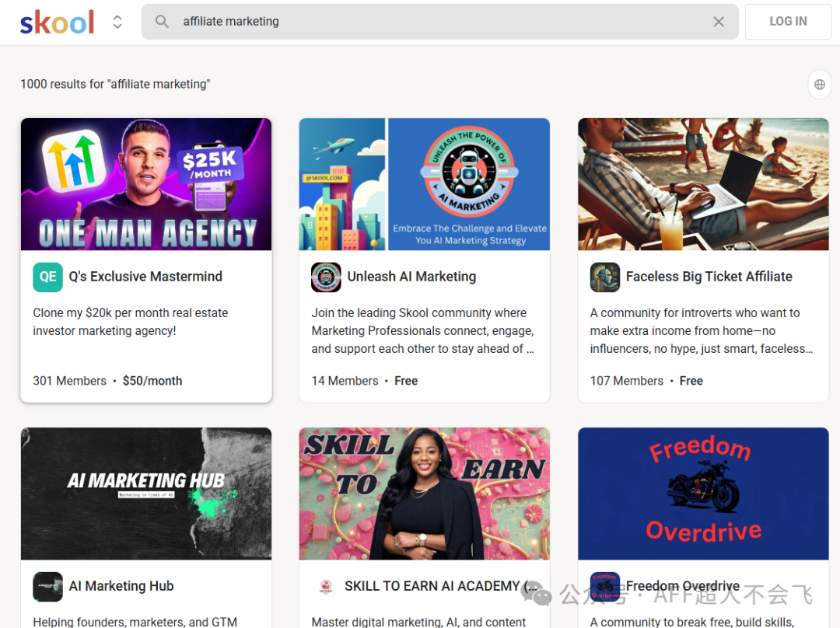Open the AI Marketing Hub cover image
The height and width of the screenshot is (628, 840).
coord(146,494)
